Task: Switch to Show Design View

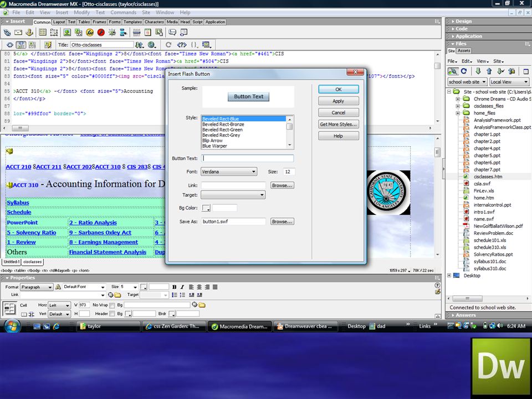Action: click(32, 45)
